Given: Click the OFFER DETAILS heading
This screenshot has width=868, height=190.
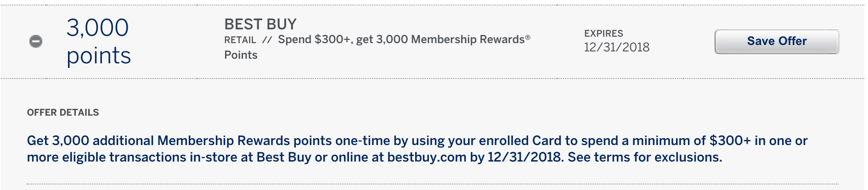Looking at the screenshot, I should click(63, 112).
